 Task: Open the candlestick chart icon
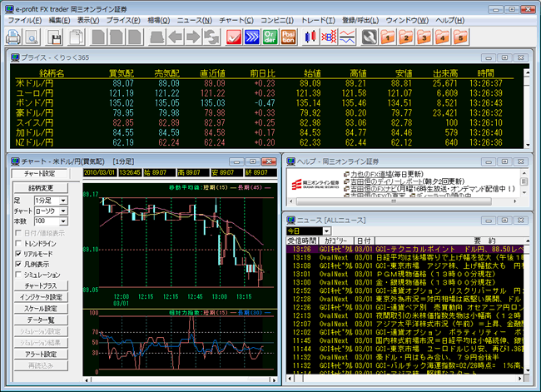(x=310, y=37)
